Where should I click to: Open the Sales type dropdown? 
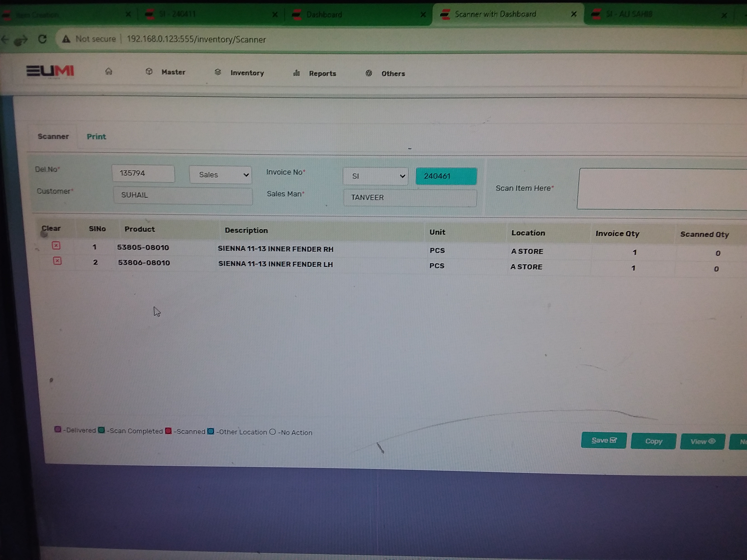pos(221,175)
